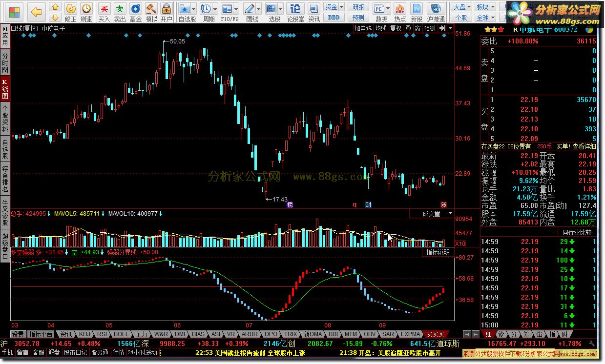Open 指标平台 indicator platform
605x364 pixels.
tap(41, 334)
